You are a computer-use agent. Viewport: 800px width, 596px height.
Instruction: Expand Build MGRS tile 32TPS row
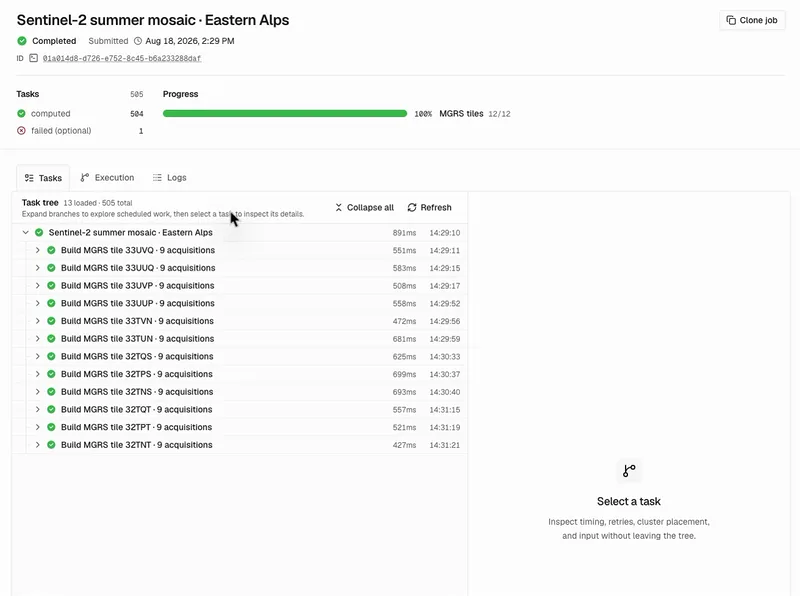click(37, 374)
